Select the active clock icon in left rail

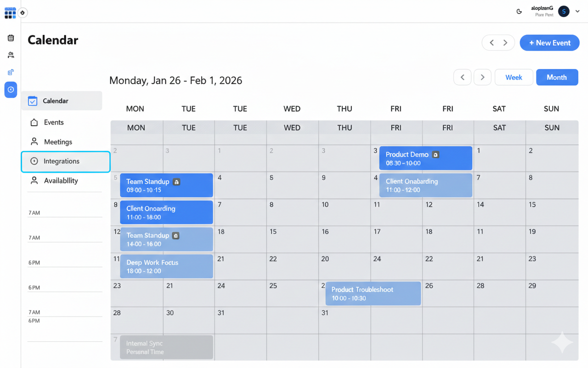tap(11, 90)
